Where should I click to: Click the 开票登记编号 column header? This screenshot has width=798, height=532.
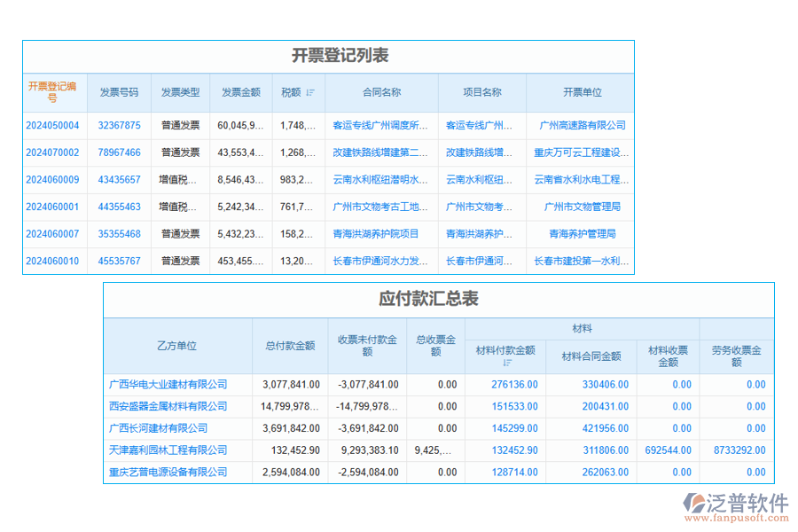(x=53, y=93)
